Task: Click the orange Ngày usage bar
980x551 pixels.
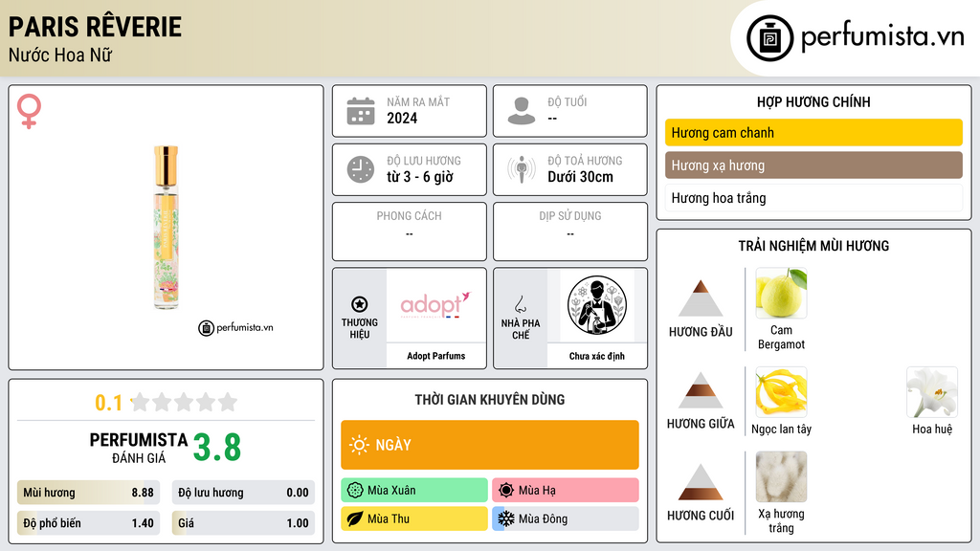Action: pyautogui.click(x=490, y=445)
